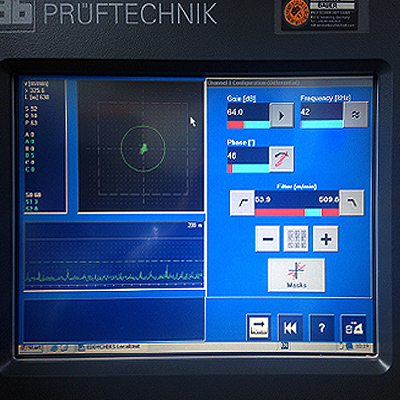This screenshot has width=400, height=400.
Task: Click the Phase angle adjustment icon
Action: pyautogui.click(x=282, y=159)
